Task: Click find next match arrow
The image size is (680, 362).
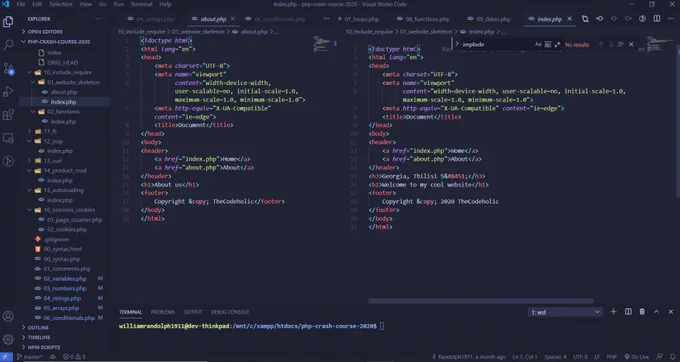Action: [x=611, y=44]
